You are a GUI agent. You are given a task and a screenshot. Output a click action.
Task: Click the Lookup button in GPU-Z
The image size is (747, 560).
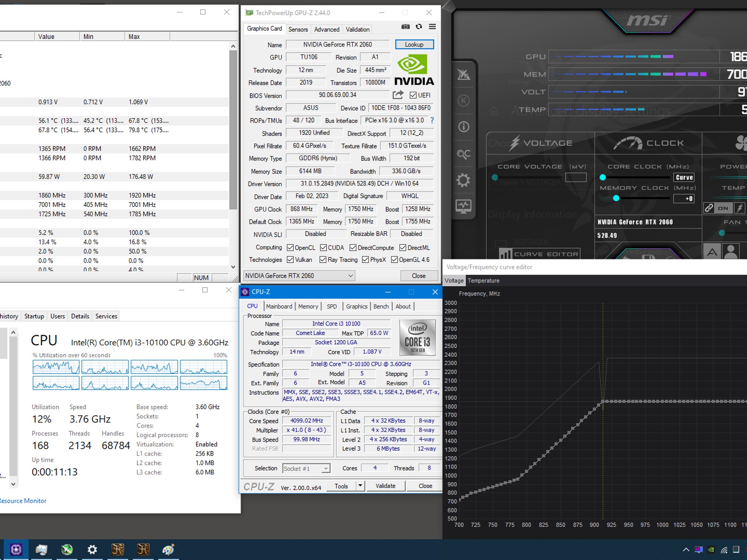tap(414, 44)
